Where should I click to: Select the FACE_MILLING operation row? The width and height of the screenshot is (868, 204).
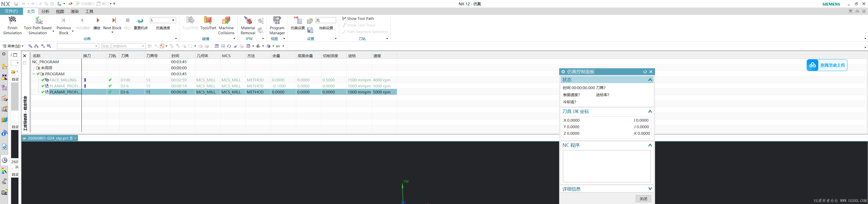[x=214, y=80]
